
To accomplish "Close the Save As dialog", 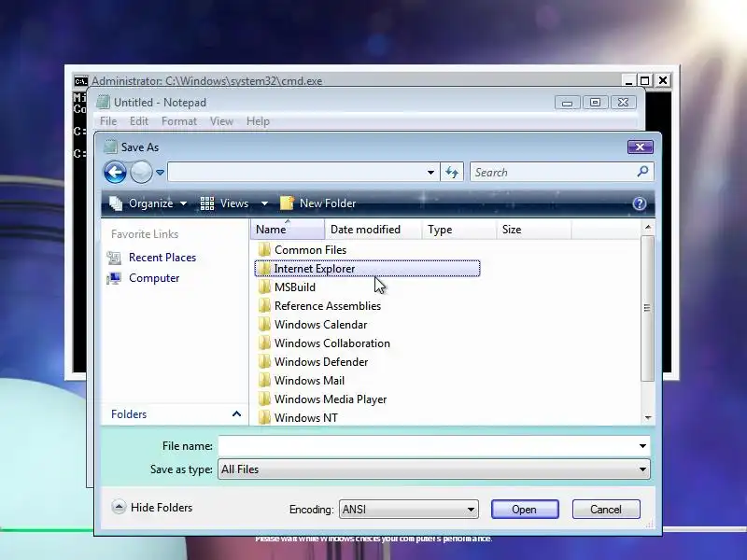I will pos(640,147).
